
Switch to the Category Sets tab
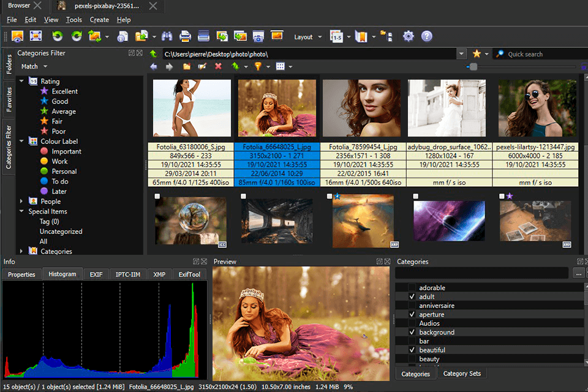tap(461, 374)
